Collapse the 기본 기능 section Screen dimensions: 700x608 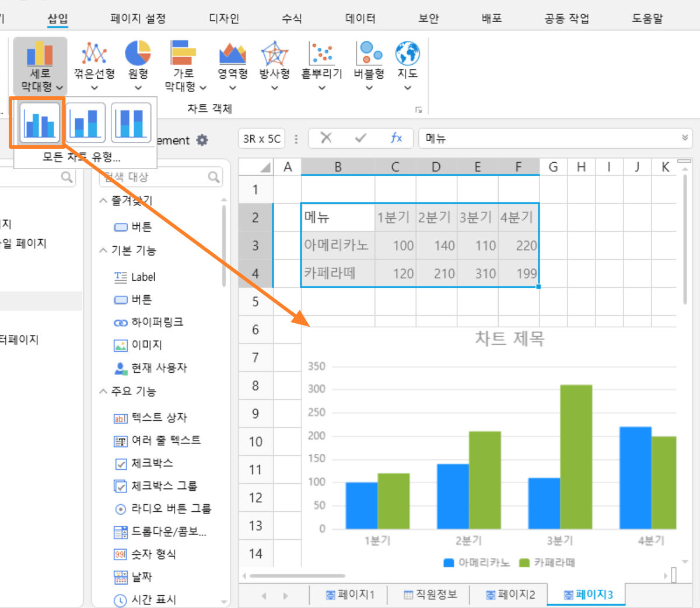click(x=103, y=250)
